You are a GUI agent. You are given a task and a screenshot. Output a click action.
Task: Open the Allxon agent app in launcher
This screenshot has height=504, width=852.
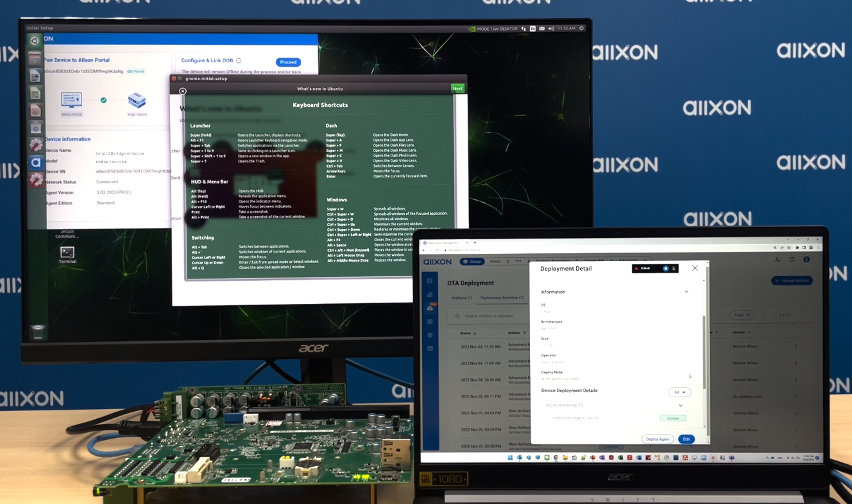(x=36, y=162)
